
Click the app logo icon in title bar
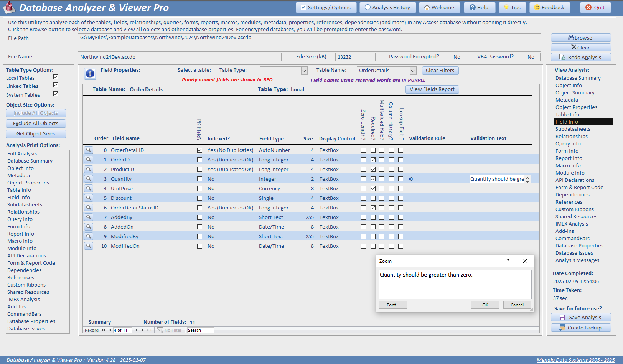point(9,7)
